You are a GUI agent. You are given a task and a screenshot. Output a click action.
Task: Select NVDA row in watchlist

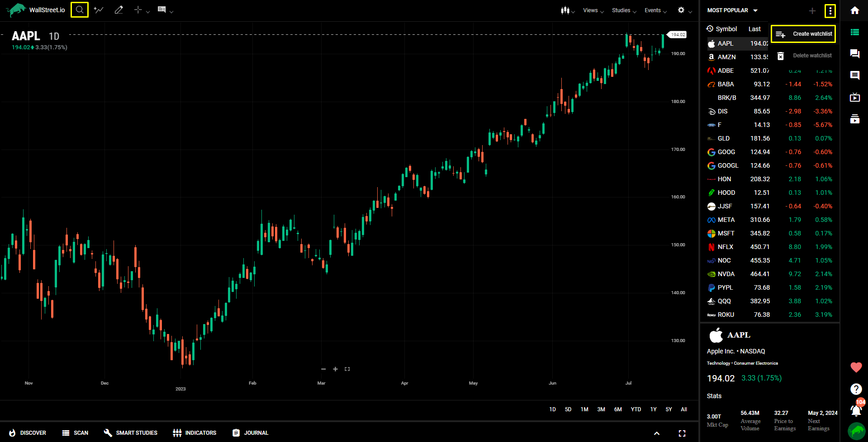point(770,274)
